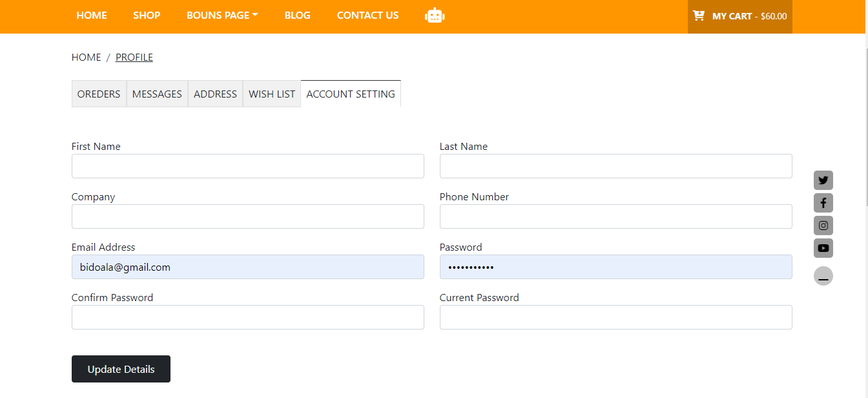Click into the Phone Number field

point(615,216)
